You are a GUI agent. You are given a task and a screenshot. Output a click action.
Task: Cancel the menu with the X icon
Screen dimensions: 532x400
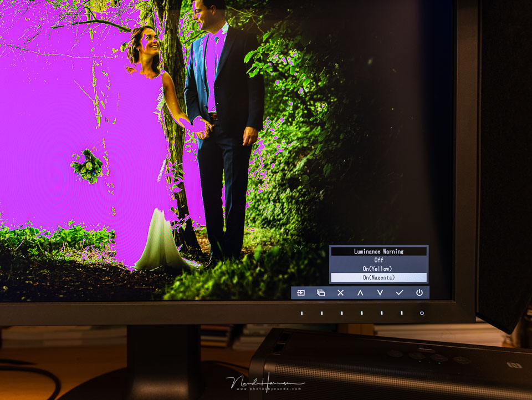click(341, 293)
